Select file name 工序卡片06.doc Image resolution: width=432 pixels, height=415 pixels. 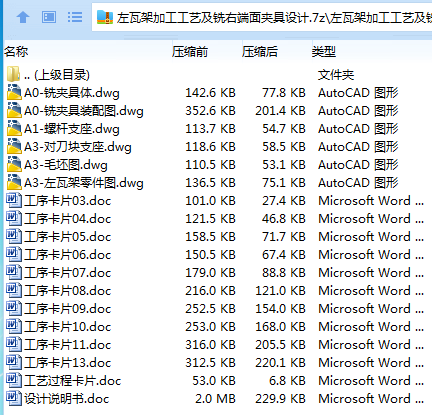(x=68, y=255)
